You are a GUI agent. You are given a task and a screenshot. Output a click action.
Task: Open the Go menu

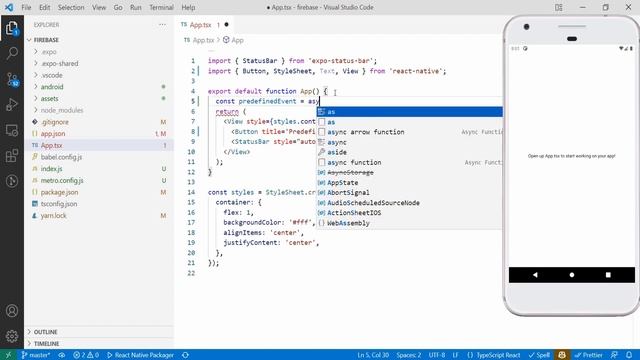click(118, 7)
